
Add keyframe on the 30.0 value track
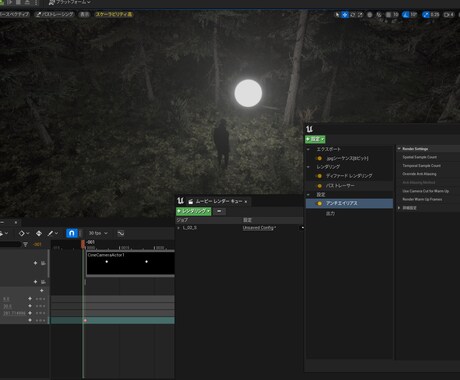pyautogui.click(x=30, y=306)
